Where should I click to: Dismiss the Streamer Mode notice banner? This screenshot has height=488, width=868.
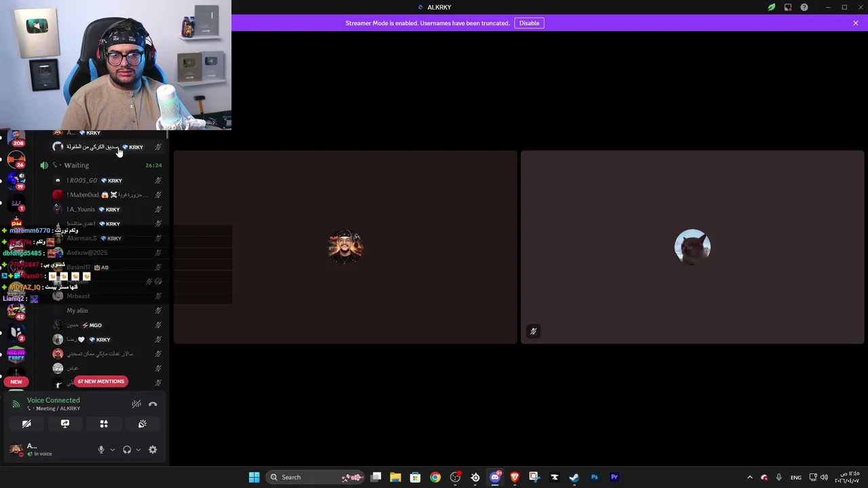click(856, 23)
